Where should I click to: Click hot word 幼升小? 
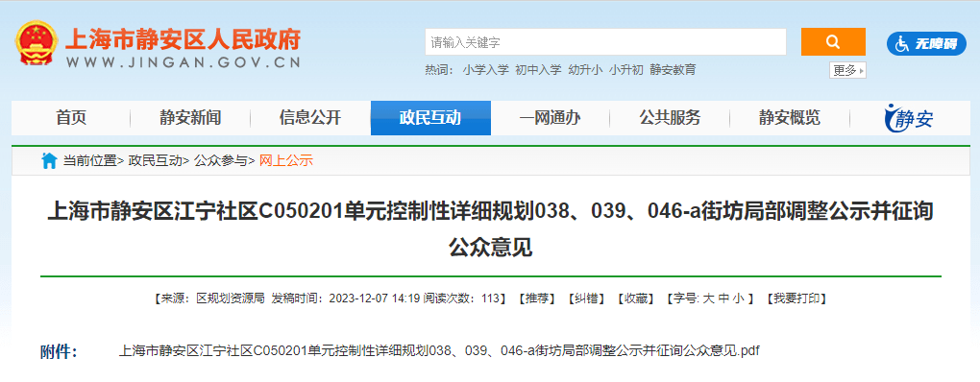point(585,70)
